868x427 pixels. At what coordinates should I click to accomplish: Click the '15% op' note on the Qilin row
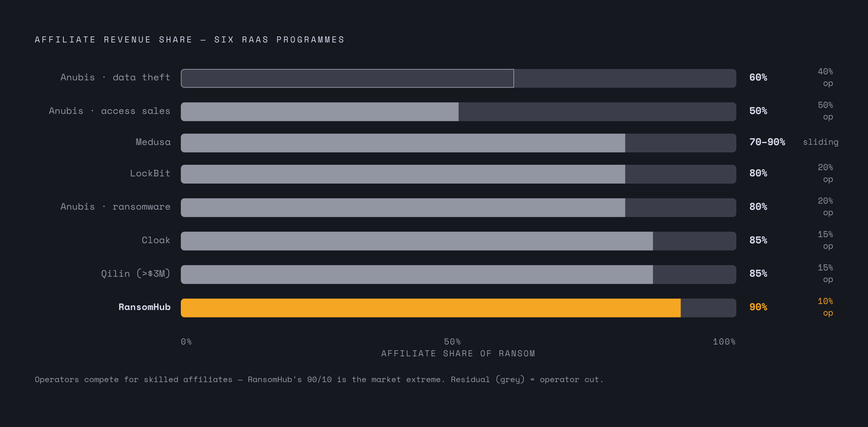click(x=826, y=274)
